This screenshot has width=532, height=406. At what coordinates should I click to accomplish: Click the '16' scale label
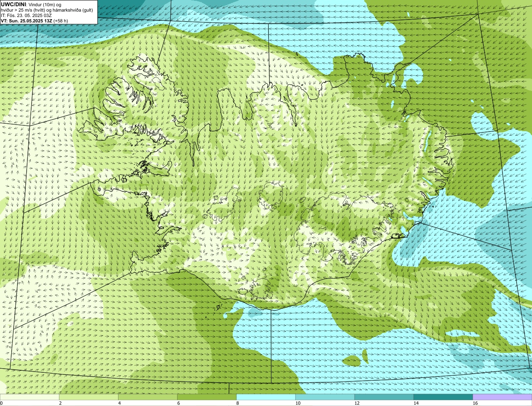(475, 403)
